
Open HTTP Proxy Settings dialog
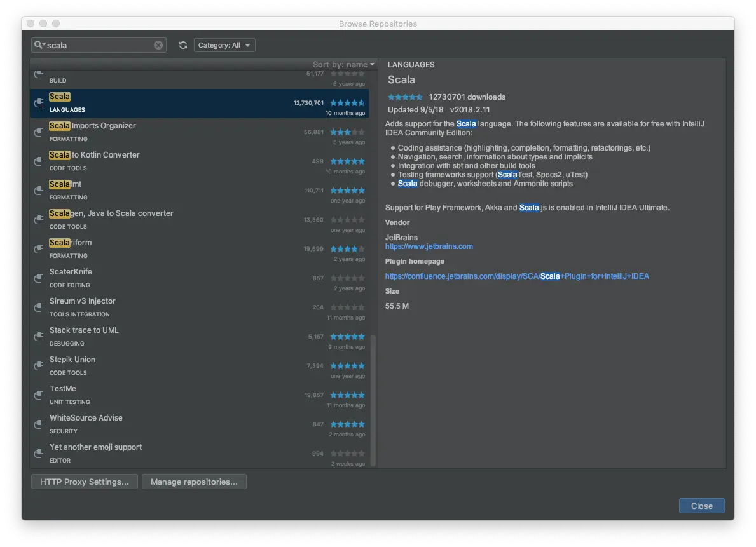pyautogui.click(x=85, y=482)
